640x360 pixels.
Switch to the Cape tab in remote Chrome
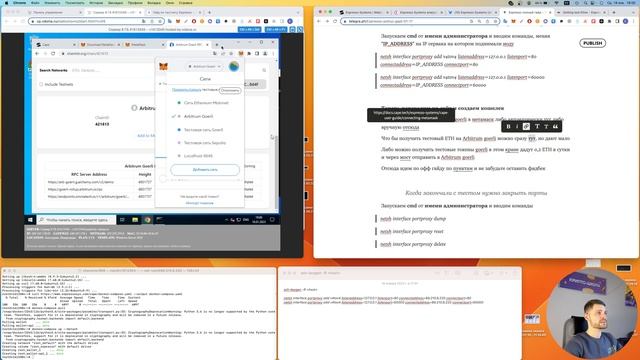[x=56, y=44]
